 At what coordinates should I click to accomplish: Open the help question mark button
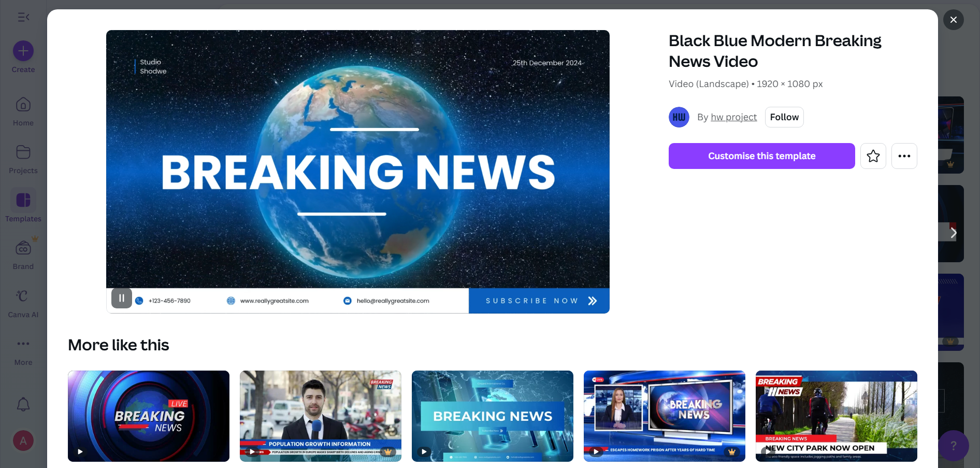click(x=954, y=446)
